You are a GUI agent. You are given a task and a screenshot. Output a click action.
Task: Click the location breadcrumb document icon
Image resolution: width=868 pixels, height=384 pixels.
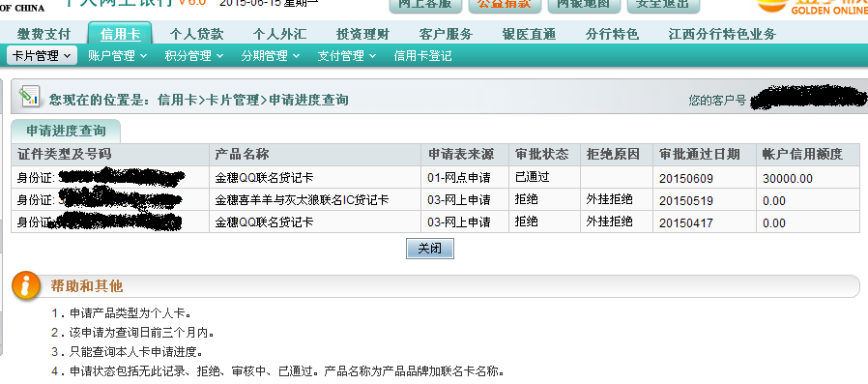(29, 97)
